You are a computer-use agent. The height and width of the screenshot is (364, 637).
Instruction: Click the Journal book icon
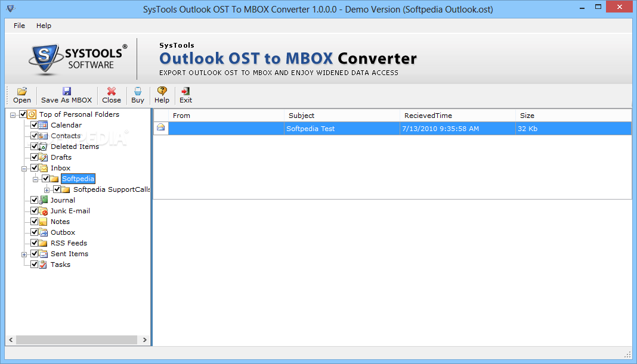pos(43,200)
